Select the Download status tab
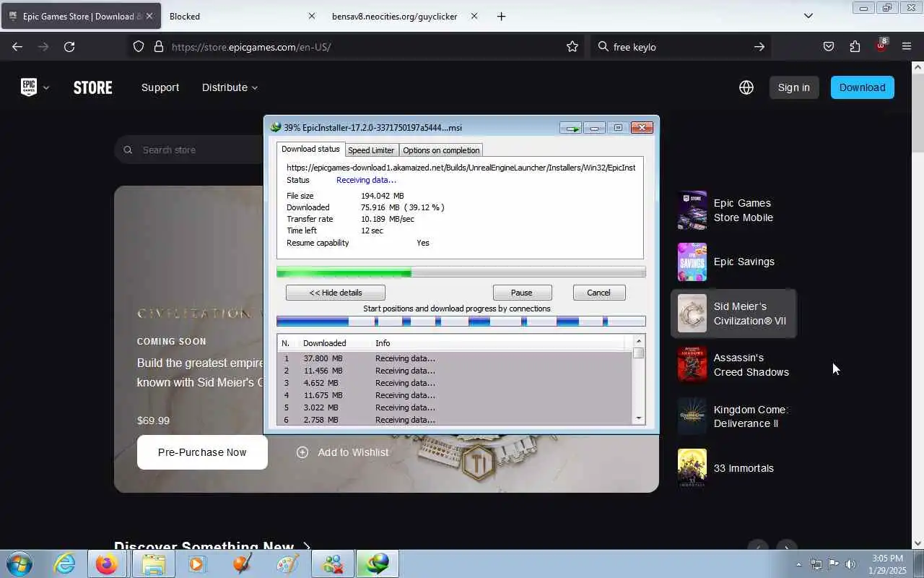Screen dimensions: 924x578 coord(310,149)
